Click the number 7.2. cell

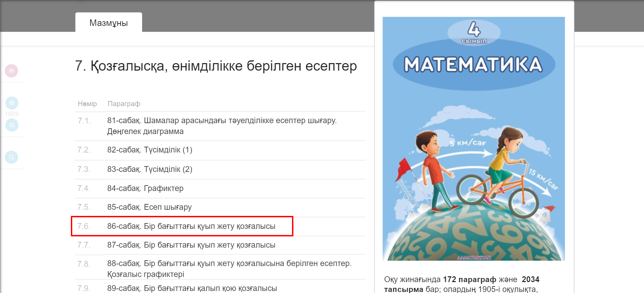tap(84, 150)
